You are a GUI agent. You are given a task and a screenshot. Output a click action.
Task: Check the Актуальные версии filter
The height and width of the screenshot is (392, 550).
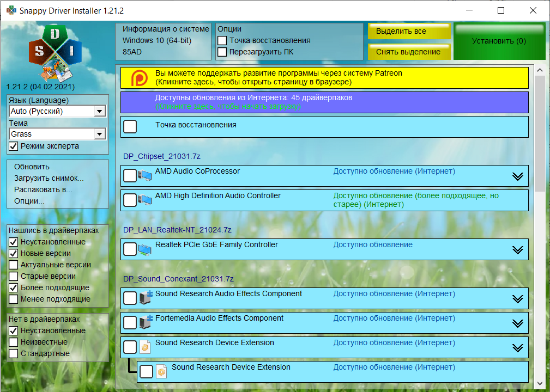pos(13,265)
